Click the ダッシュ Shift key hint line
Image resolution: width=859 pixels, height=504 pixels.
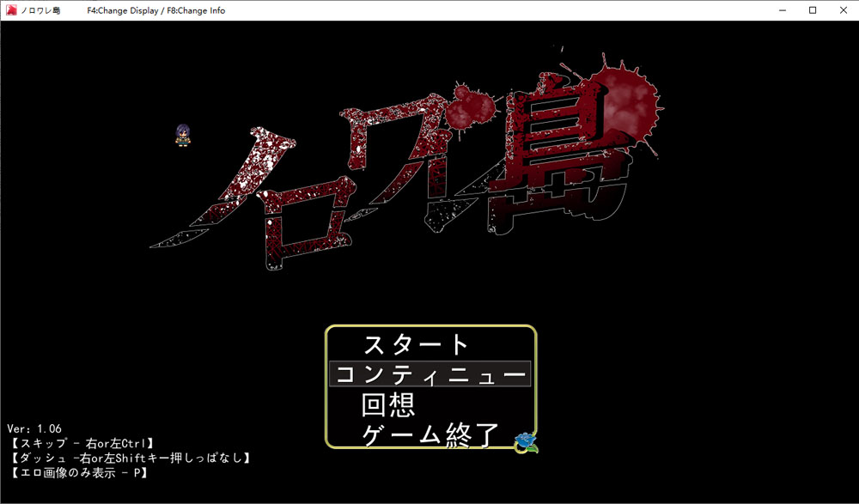point(131,458)
